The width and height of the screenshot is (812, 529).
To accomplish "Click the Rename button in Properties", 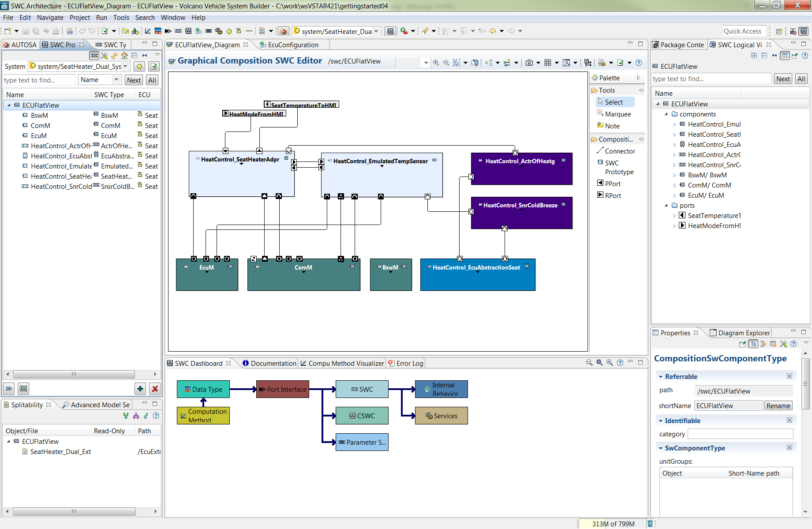I will (778, 405).
